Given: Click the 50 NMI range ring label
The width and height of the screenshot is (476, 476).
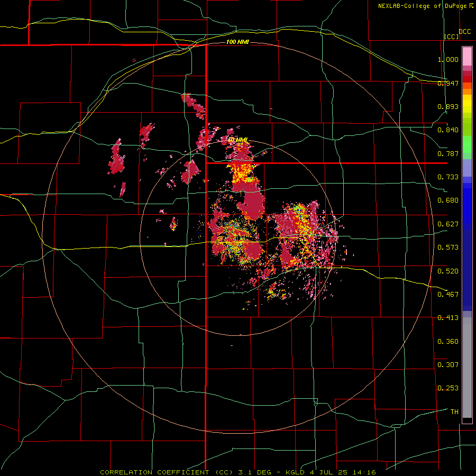Looking at the screenshot, I should coord(237,140).
